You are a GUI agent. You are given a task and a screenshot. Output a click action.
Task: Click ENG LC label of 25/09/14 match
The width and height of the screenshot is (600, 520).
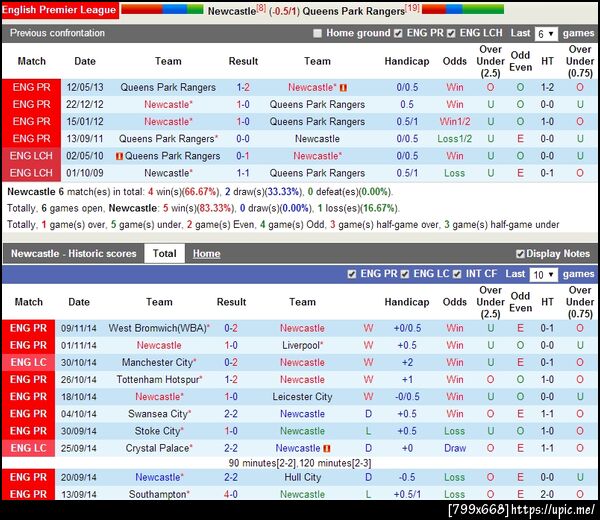(x=28, y=448)
